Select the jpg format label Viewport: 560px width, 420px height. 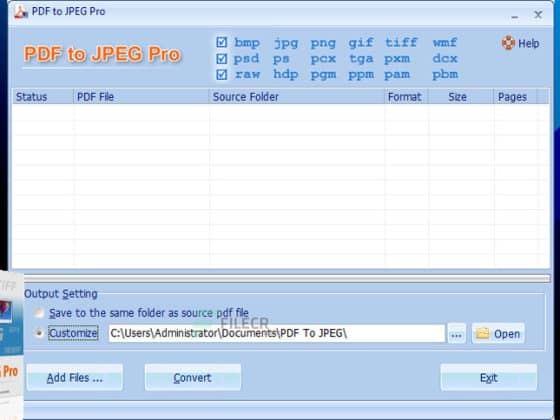tap(286, 43)
